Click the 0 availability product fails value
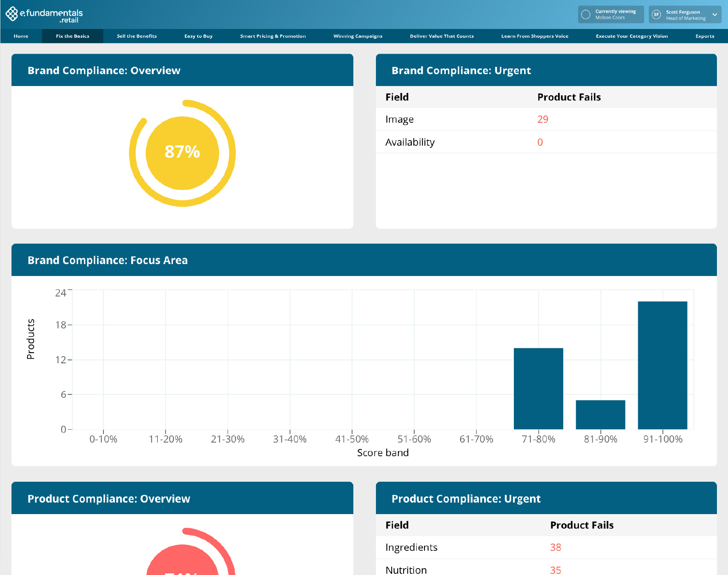 click(x=540, y=142)
